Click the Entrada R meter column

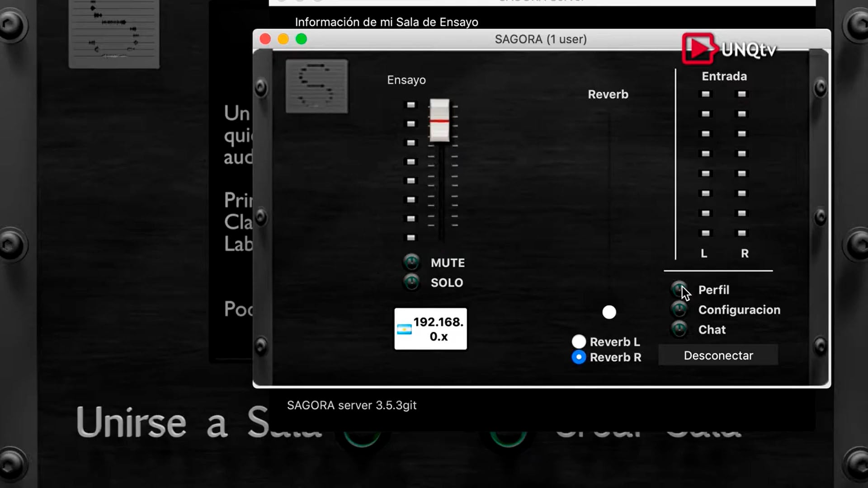(742, 164)
